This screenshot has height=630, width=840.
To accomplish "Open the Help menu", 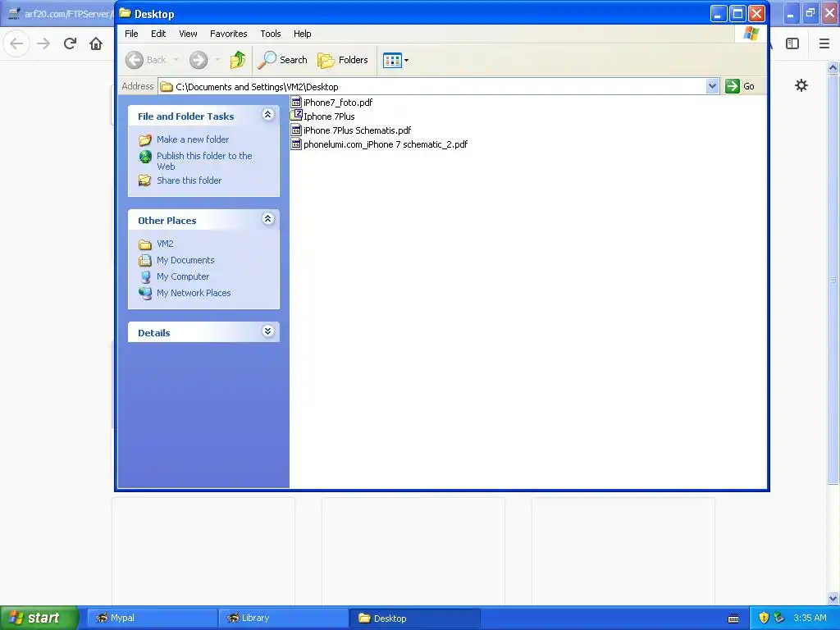I will (x=302, y=34).
